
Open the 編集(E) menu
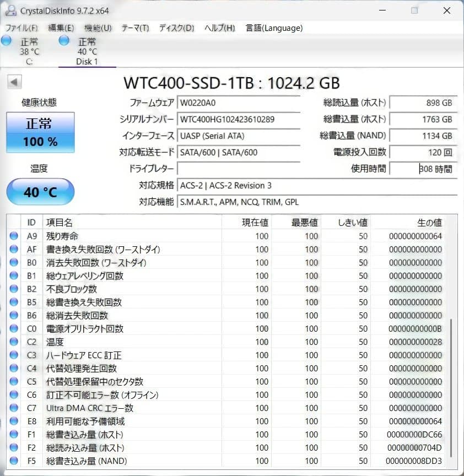click(61, 28)
